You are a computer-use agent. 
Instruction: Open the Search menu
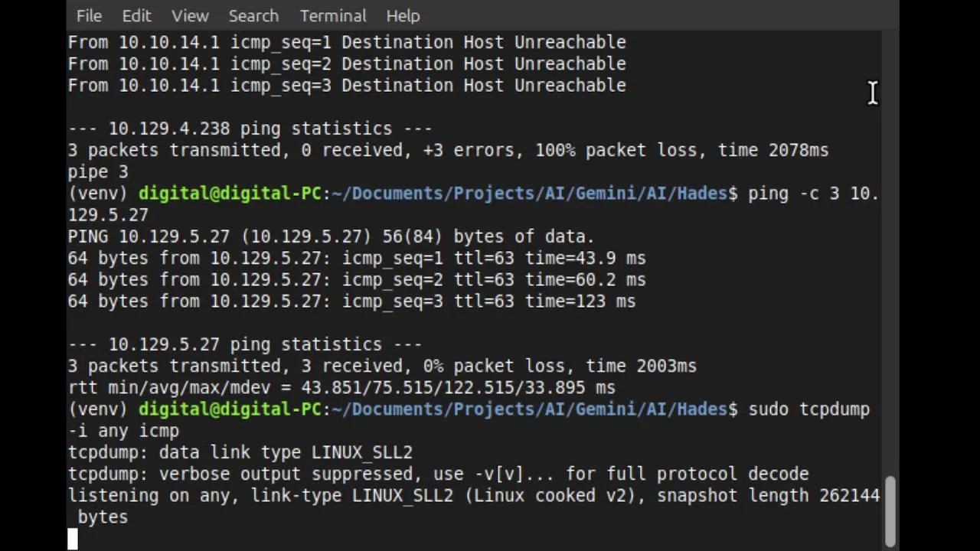tap(253, 15)
